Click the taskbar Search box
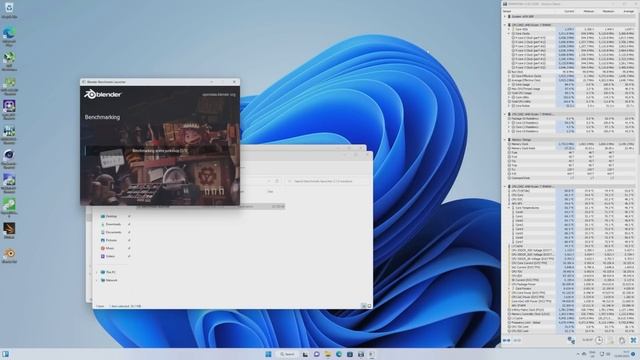Screen dimensions: 640x360 287,354
